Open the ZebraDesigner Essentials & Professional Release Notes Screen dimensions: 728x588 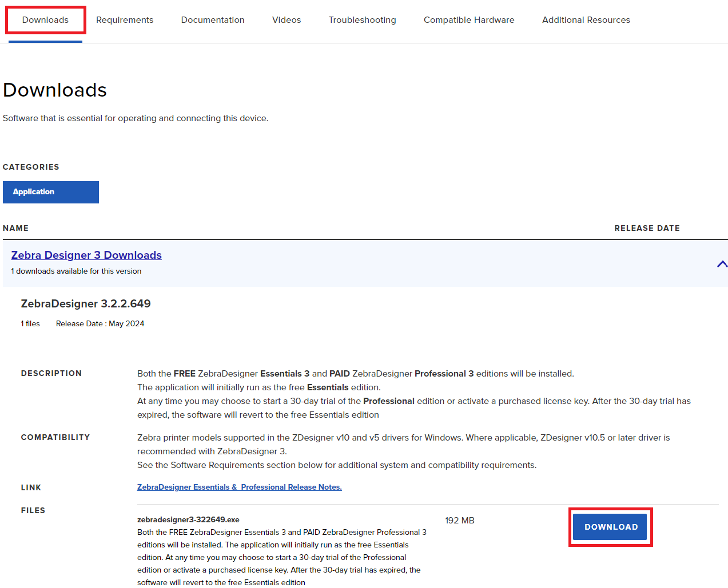pyautogui.click(x=239, y=487)
